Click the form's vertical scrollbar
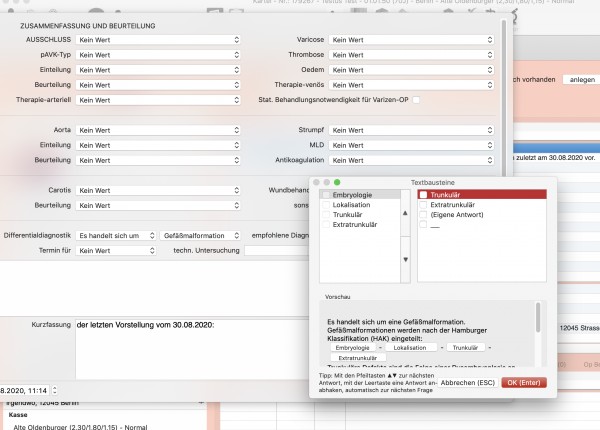Screen dimensions: 600x430 pos(504,96)
